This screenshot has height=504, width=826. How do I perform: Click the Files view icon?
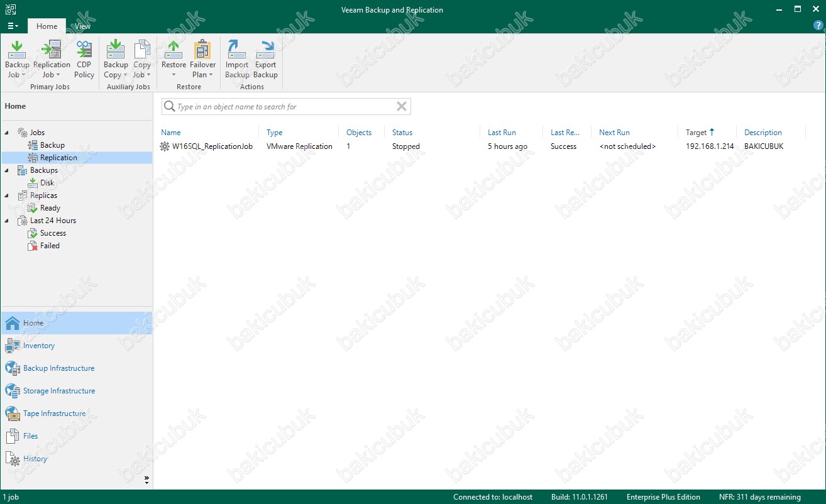click(x=13, y=436)
